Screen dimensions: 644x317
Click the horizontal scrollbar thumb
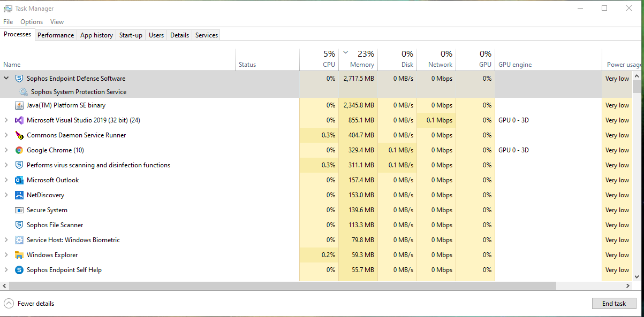283,286
